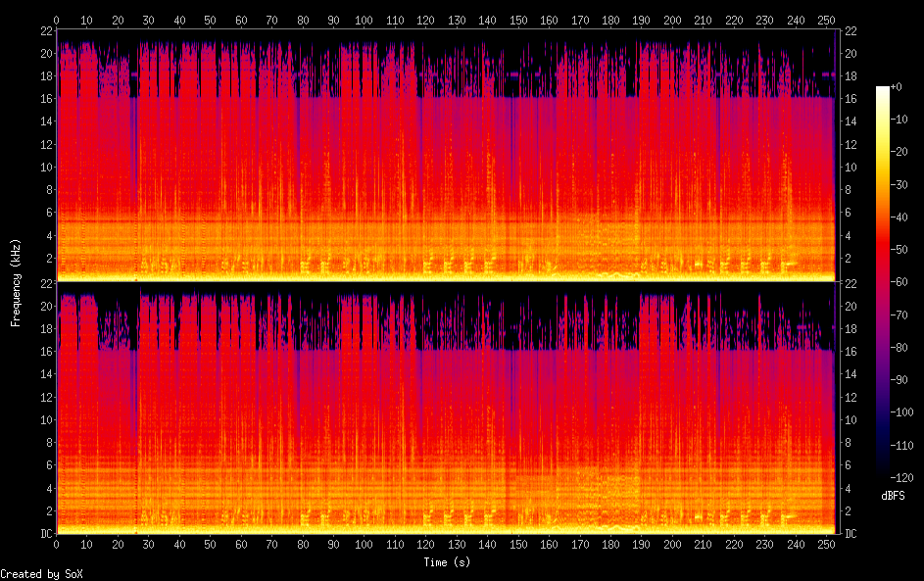This screenshot has width=924, height=581.
Task: Click the "Frequency (kHz)" axis label
Action: 16,282
